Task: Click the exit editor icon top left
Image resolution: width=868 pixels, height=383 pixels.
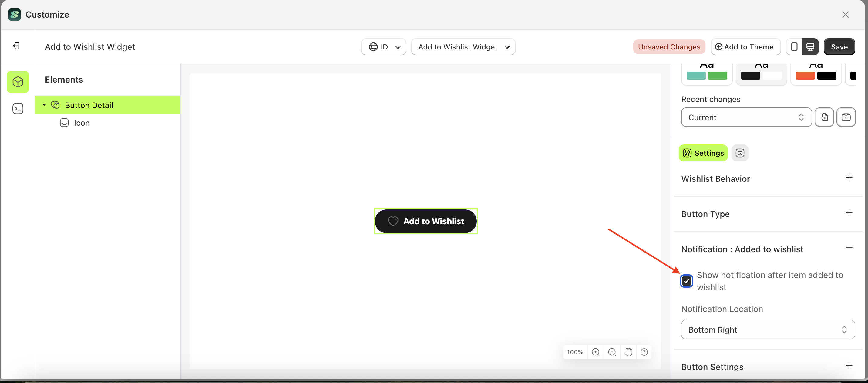Action: [15, 46]
